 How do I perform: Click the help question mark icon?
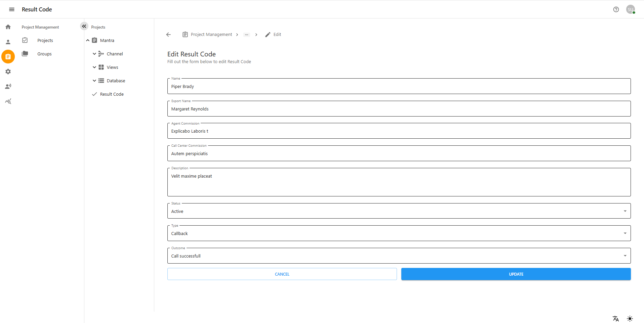point(616,9)
